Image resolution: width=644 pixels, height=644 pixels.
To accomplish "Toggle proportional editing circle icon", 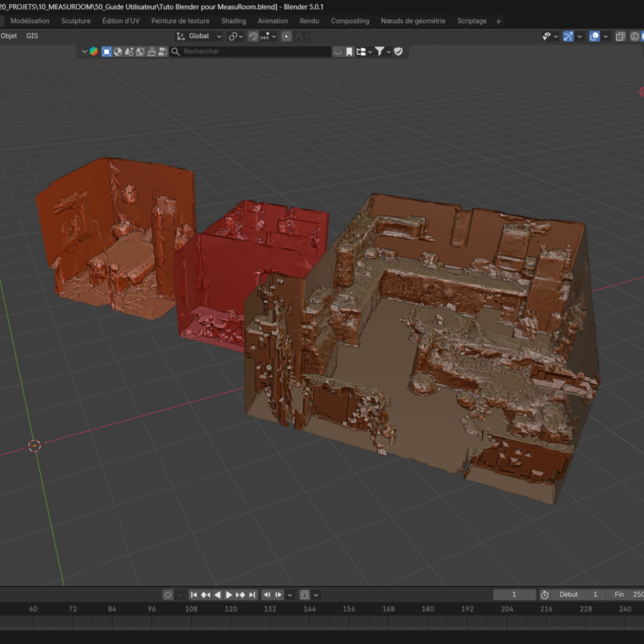I will point(286,36).
